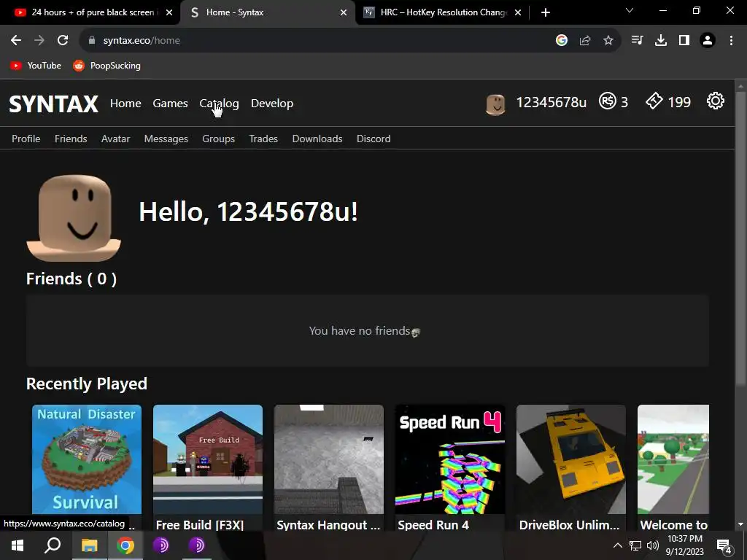The height and width of the screenshot is (560, 747).
Task: Open Messages in the sub-navigation
Action: (x=166, y=139)
